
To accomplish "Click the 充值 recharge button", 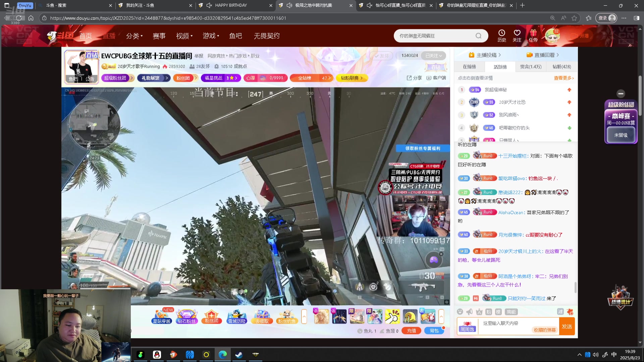I will tap(412, 331).
